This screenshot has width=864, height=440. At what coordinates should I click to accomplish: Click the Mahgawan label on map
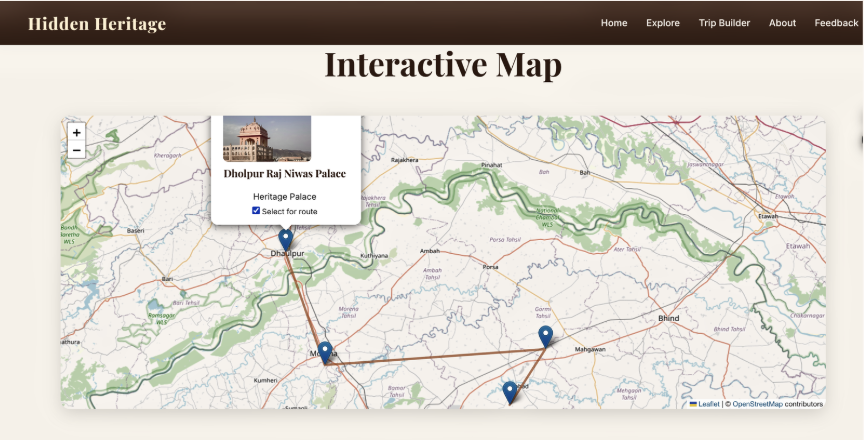590,350
